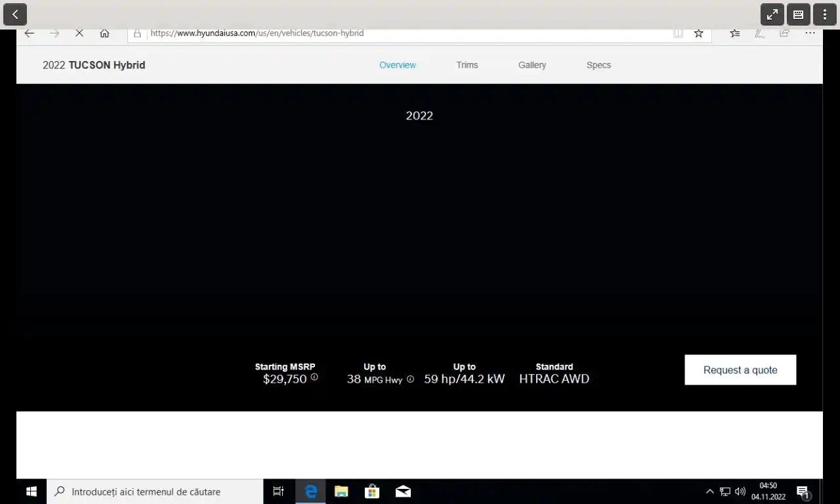Open the notification action center icon
Image resolution: width=840 pixels, height=504 pixels.
[803, 492]
